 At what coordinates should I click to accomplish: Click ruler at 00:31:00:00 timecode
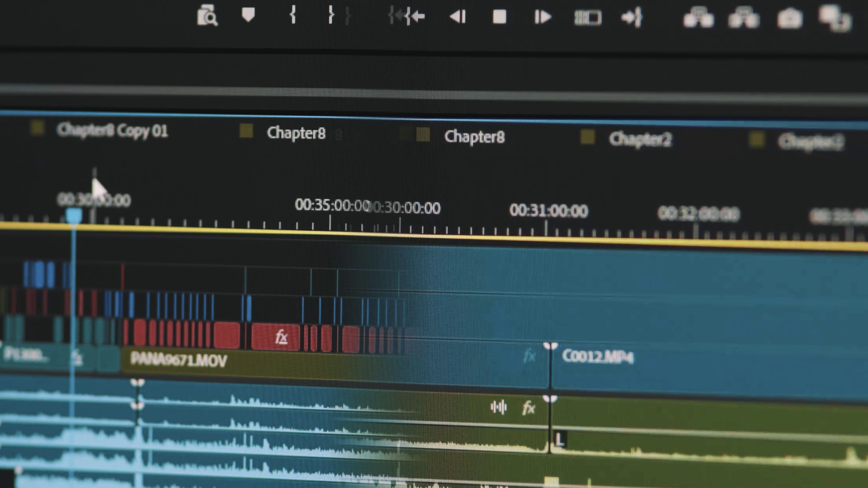[548, 210]
